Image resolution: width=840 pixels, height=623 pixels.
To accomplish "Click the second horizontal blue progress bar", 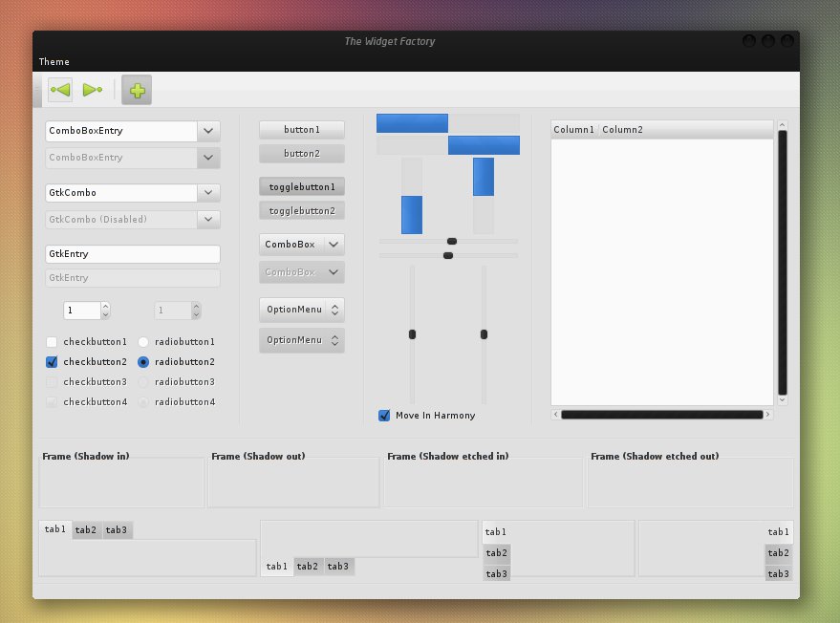I will [x=448, y=145].
